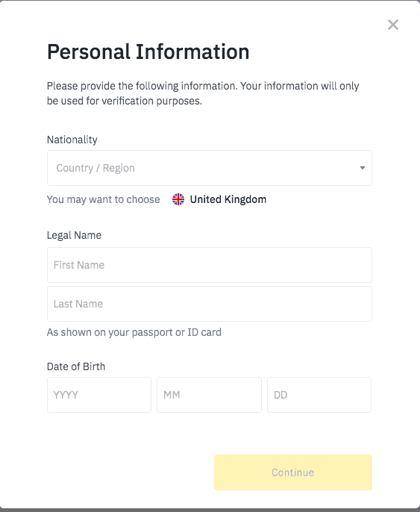Select the MM birth month field
The image size is (420, 512).
pos(209,395)
